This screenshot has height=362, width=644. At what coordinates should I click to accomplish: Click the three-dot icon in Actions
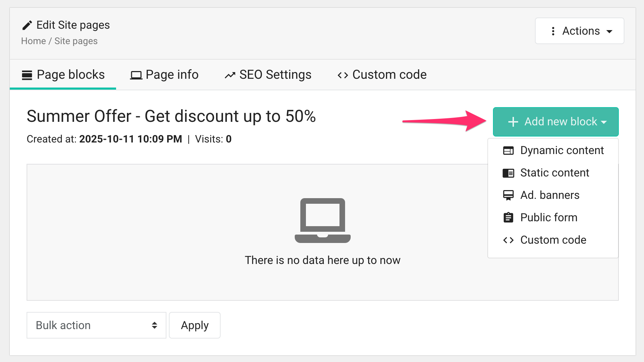click(553, 31)
